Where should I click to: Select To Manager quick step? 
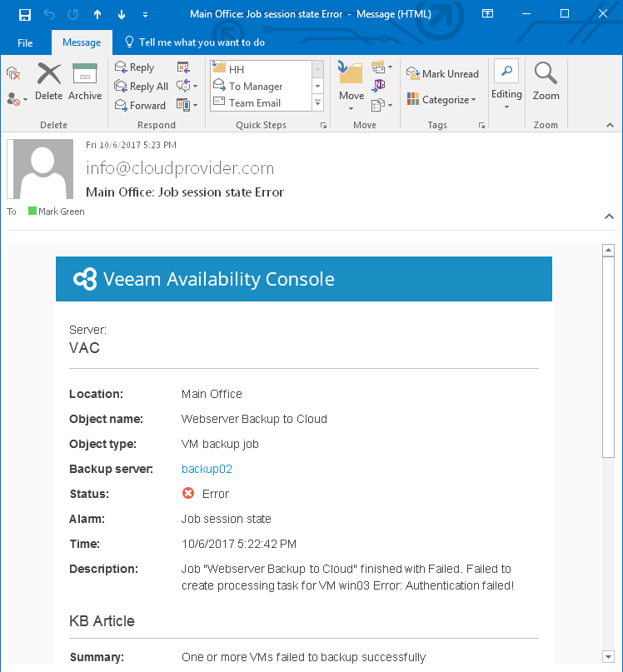(262, 86)
